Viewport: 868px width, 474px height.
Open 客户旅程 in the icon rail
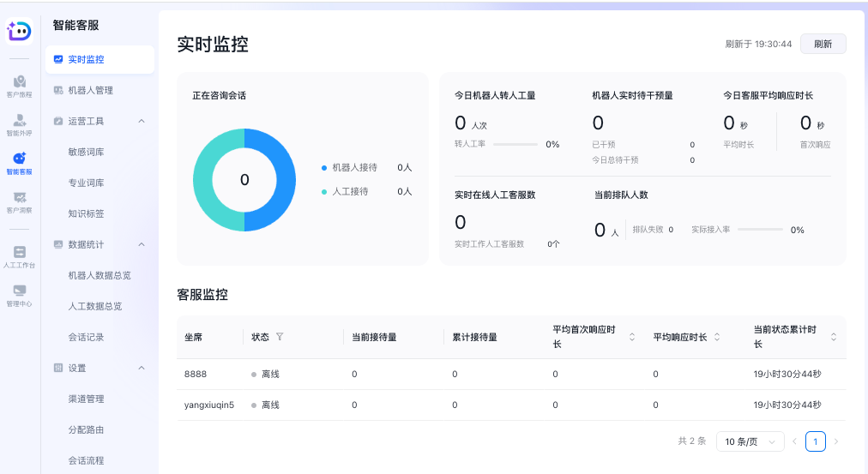(20, 87)
